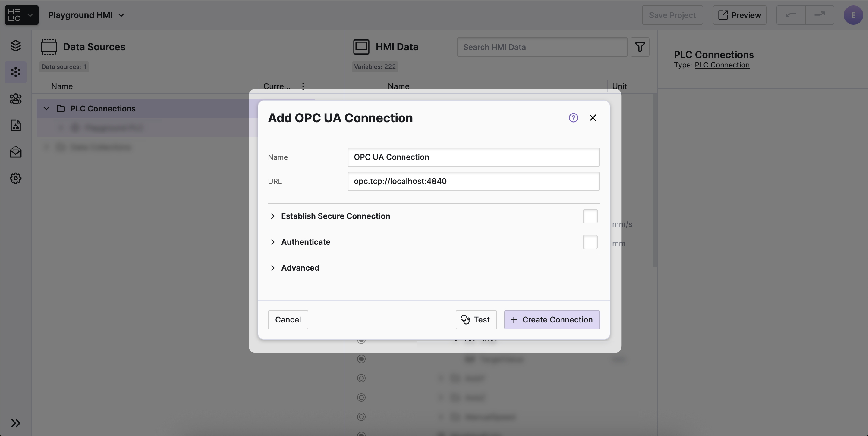This screenshot has width=868, height=436.
Task: Tick the Authenticate checkbox
Action: [x=590, y=242]
